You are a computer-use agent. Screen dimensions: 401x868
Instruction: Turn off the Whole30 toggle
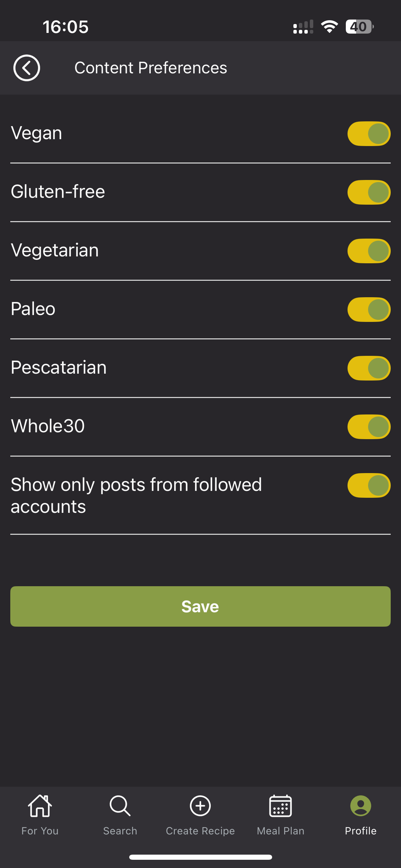369,427
